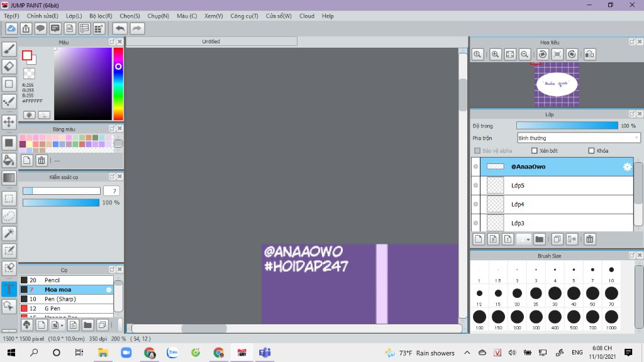Screen dimensions: 644x362
Task: Expand the add brush dropdown arrow
Action: [x=62, y=325]
